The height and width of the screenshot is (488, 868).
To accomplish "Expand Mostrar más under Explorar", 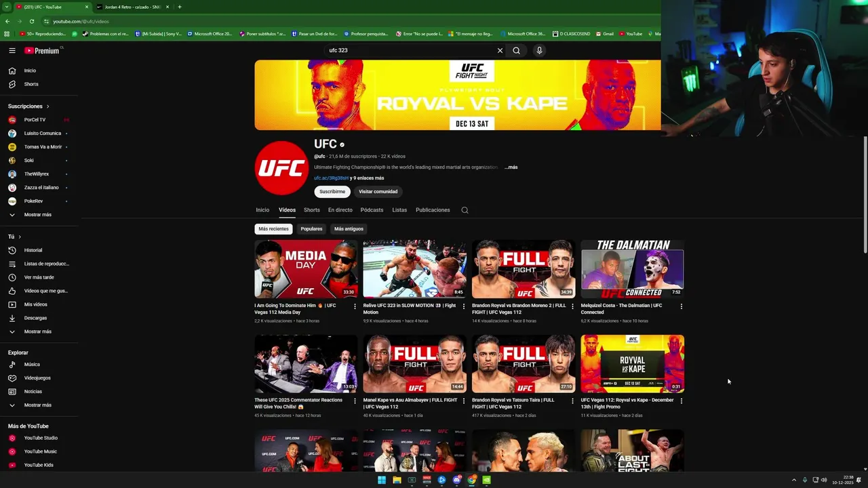I will pyautogui.click(x=37, y=405).
